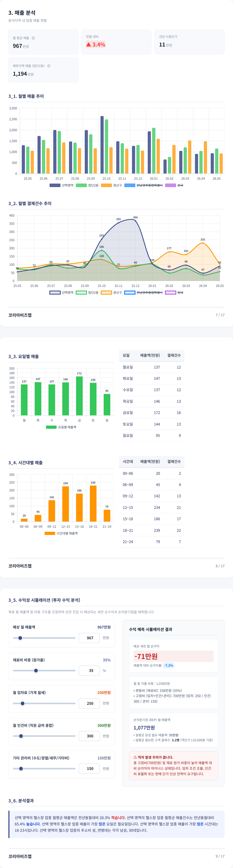Click the 3_3. 요일별 매출 heading
This screenshot has width=233, height=868.
tap(23, 356)
